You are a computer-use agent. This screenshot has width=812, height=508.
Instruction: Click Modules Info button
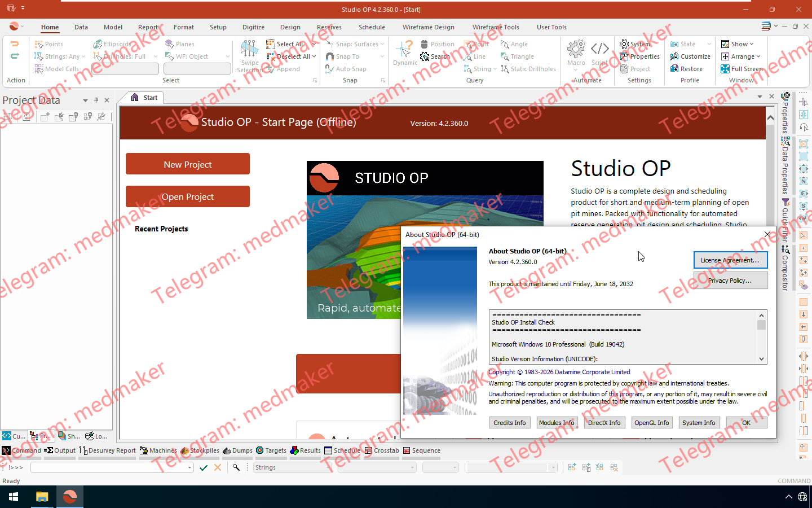557,423
